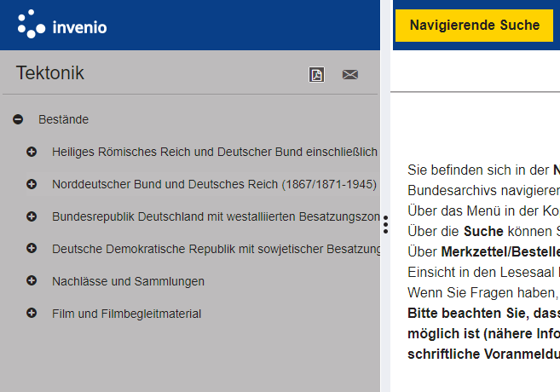The width and height of the screenshot is (560, 392).
Task: Expand Film und Filmbegleitmaterial node
Action: click(x=32, y=313)
